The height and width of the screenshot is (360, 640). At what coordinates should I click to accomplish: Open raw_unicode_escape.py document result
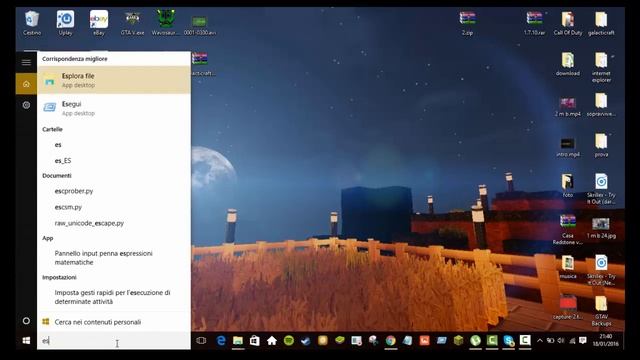click(113, 223)
